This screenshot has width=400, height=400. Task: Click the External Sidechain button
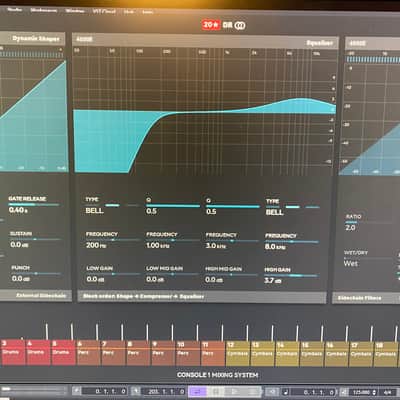(x=41, y=295)
